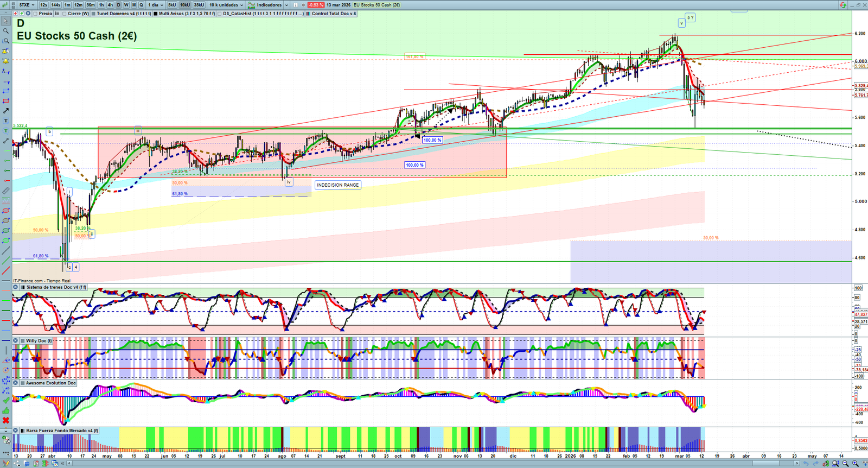Click the green checkmark tool
This screenshot has height=468, width=868.
(x=6, y=400)
